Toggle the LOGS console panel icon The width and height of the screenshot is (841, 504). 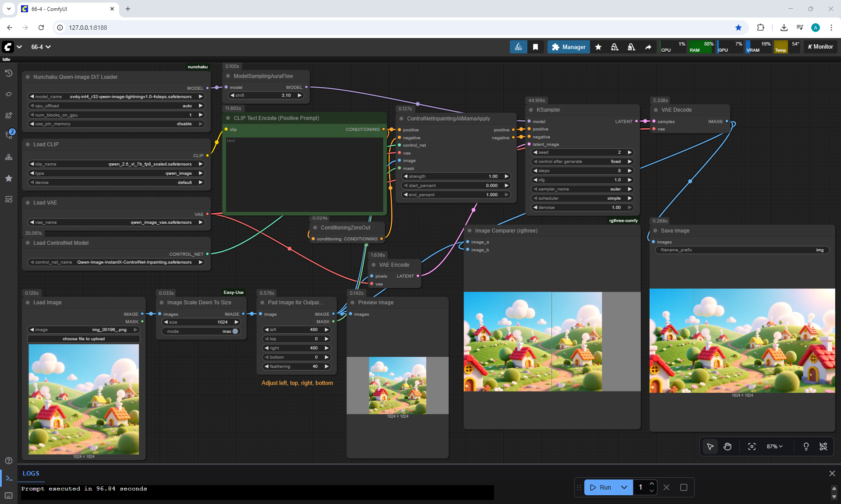(9, 478)
